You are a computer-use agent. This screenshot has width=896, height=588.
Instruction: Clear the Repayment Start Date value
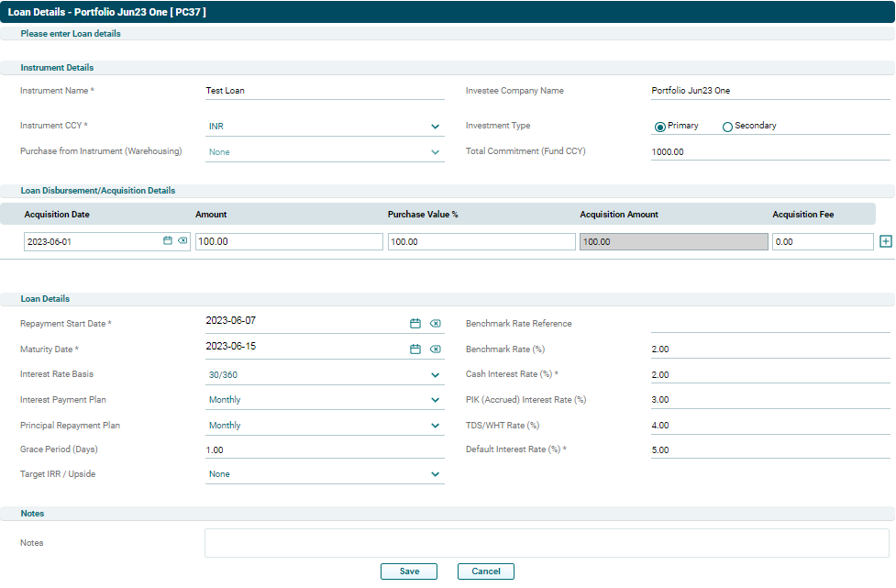click(x=435, y=324)
